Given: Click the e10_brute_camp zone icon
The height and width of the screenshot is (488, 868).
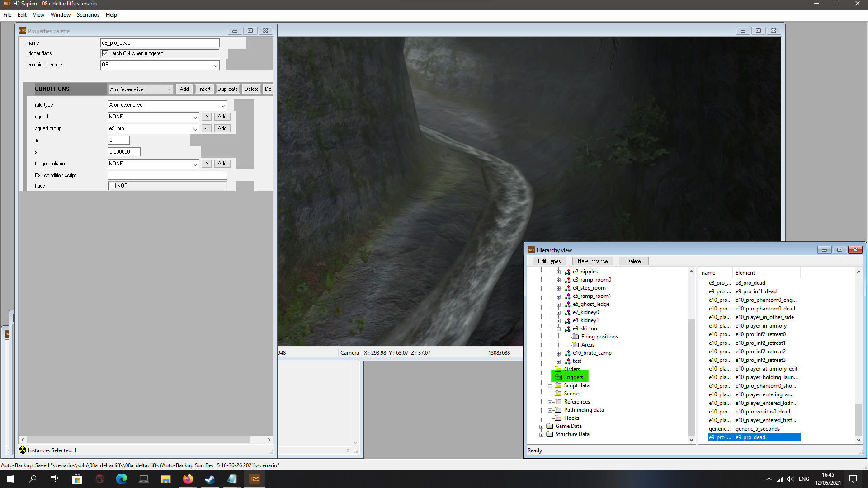Looking at the screenshot, I should pyautogui.click(x=567, y=353).
